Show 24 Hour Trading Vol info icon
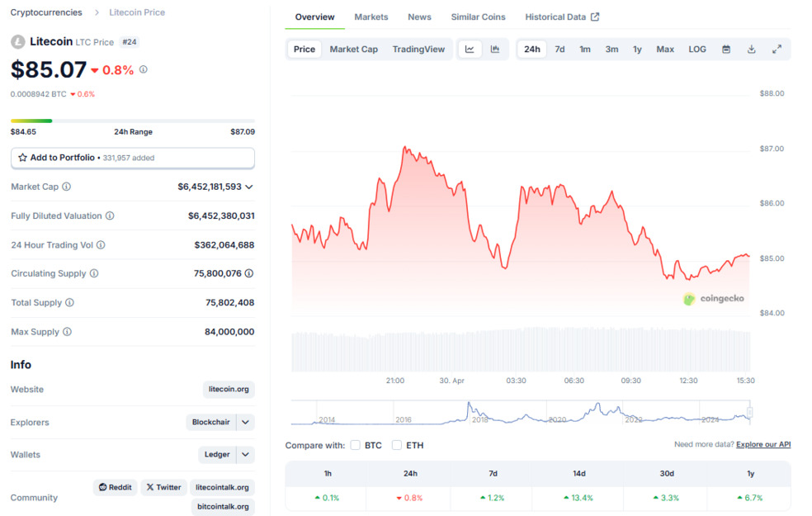Viewport: 812px width, 516px height. pos(101,244)
